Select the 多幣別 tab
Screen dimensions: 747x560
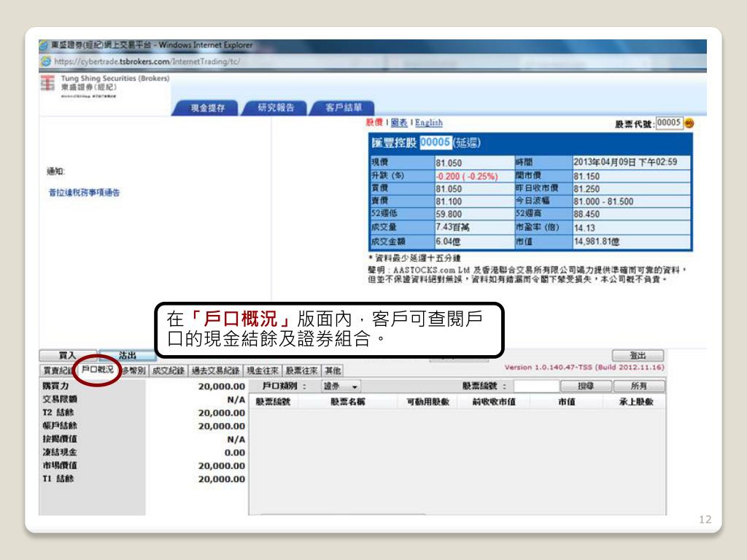tap(133, 370)
